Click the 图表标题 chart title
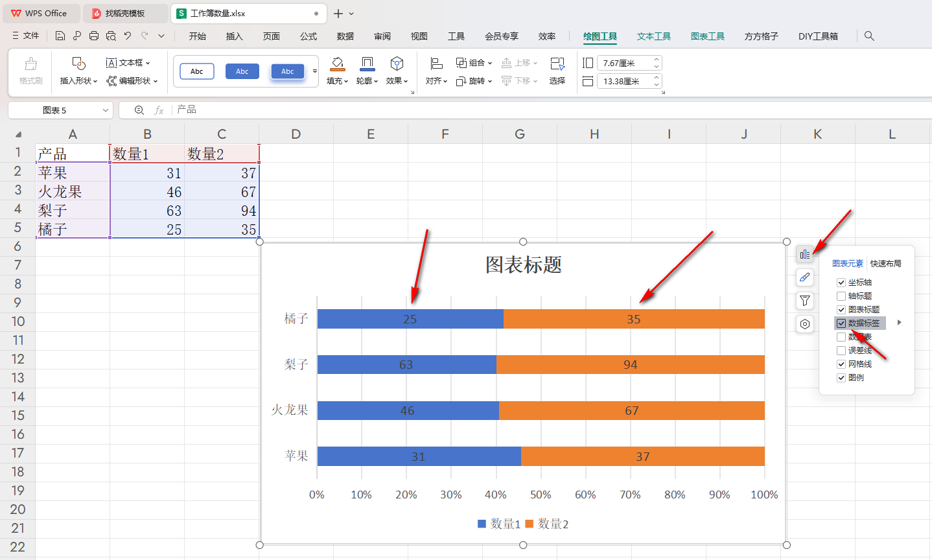932x560 pixels. click(x=524, y=264)
